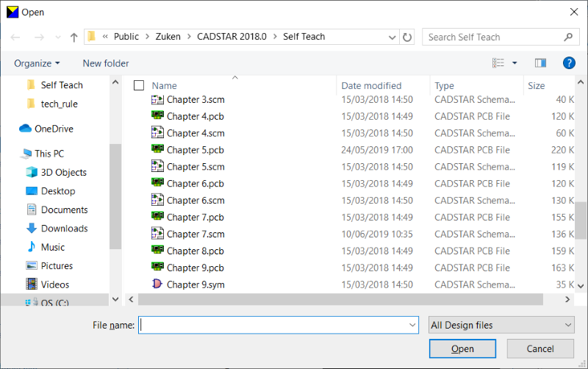Click into the File name input field
The height and width of the screenshot is (369, 588).
(x=279, y=325)
